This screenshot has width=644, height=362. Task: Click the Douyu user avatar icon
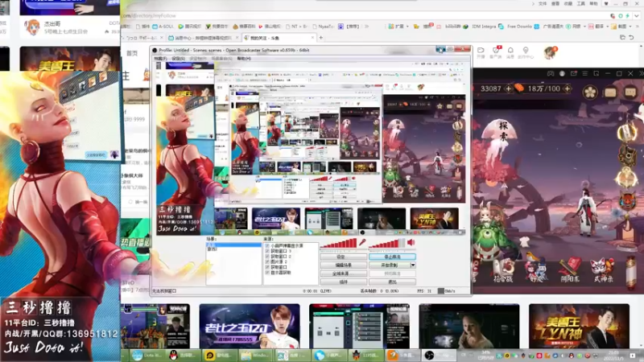tap(550, 52)
